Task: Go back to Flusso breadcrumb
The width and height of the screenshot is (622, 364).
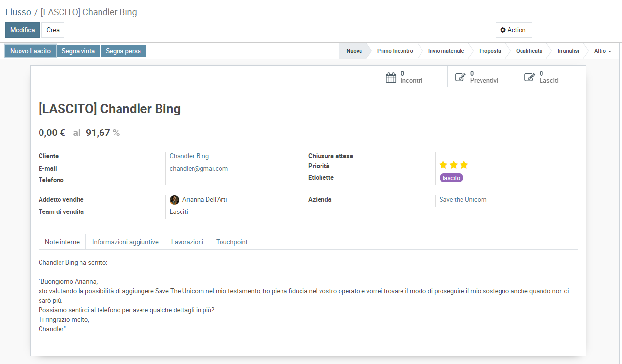Action: click(18, 12)
